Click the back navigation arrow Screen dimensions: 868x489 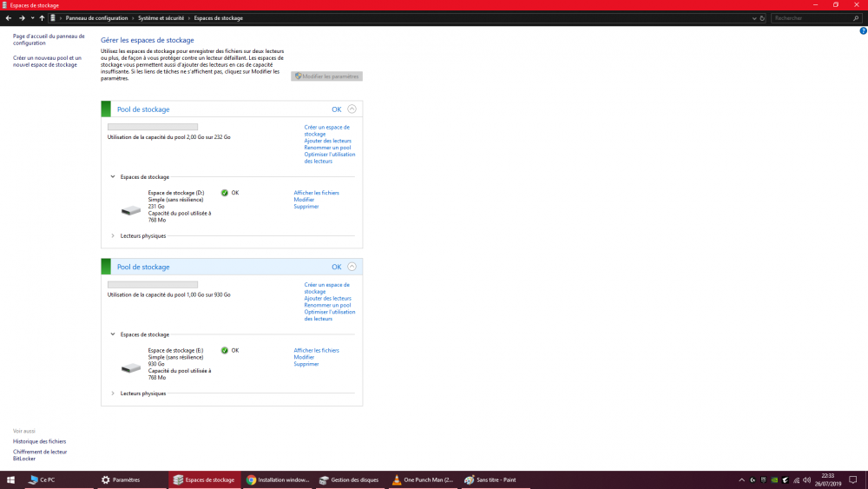(x=9, y=18)
